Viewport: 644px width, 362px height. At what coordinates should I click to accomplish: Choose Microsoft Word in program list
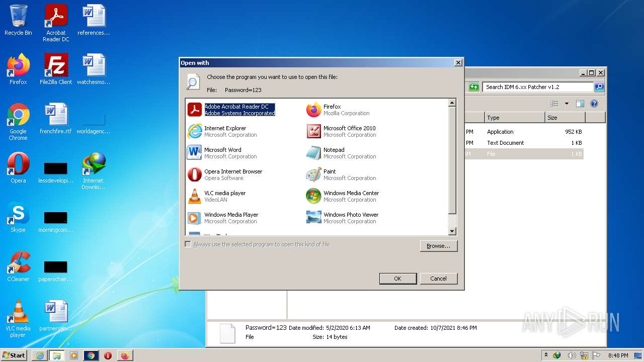click(222, 153)
